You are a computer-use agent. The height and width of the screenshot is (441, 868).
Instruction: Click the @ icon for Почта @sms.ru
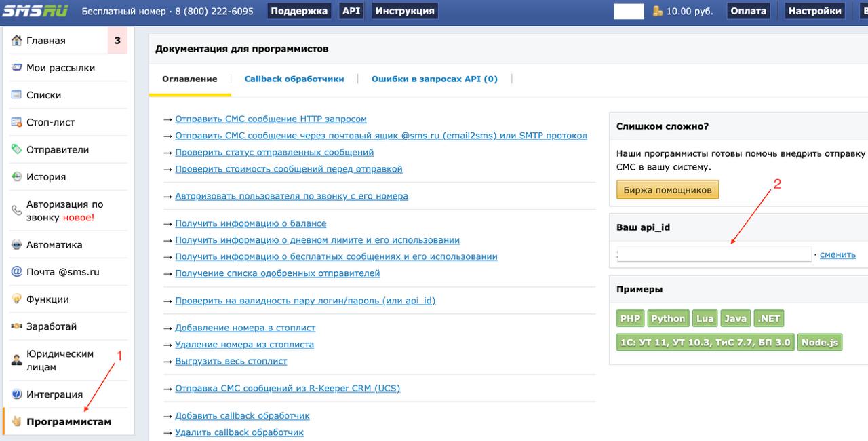tap(17, 272)
